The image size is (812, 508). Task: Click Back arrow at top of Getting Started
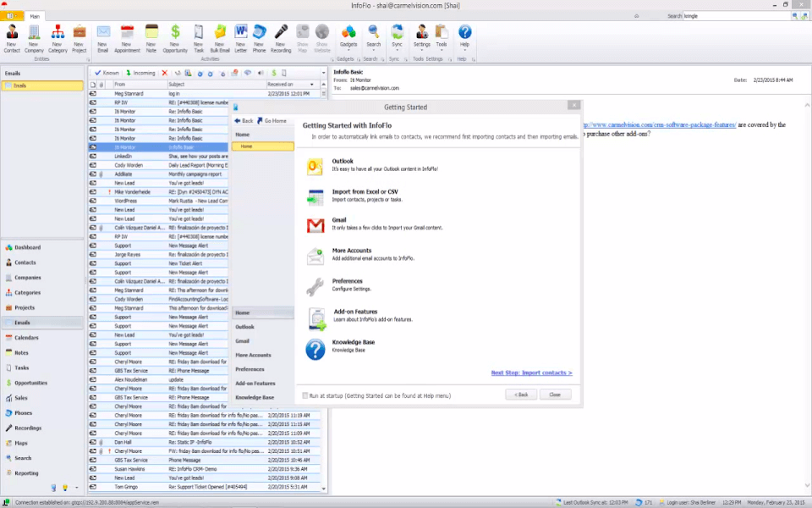(244, 121)
